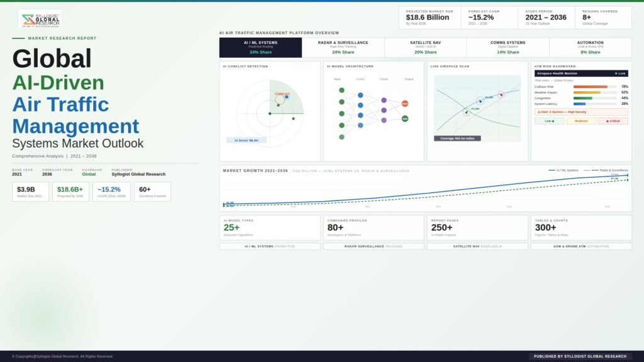This screenshot has height=362, width=644.
Task: Click the radar center sweep origin dot
Action: point(270,114)
